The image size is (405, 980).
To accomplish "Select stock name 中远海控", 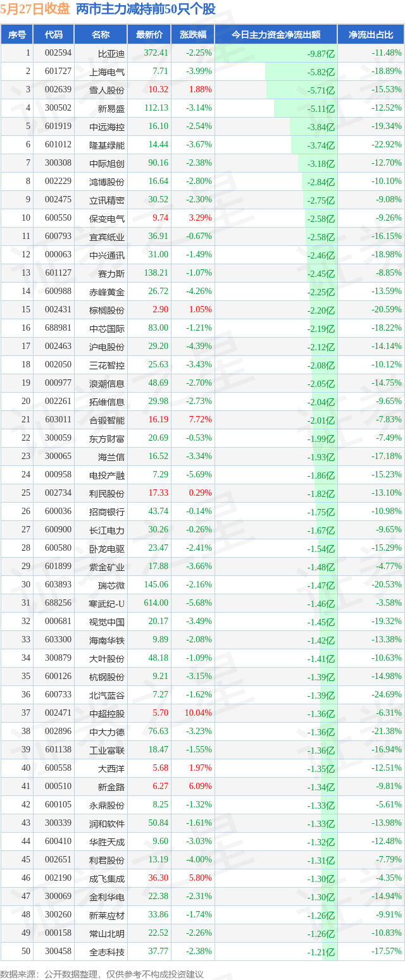I will pyautogui.click(x=107, y=126).
